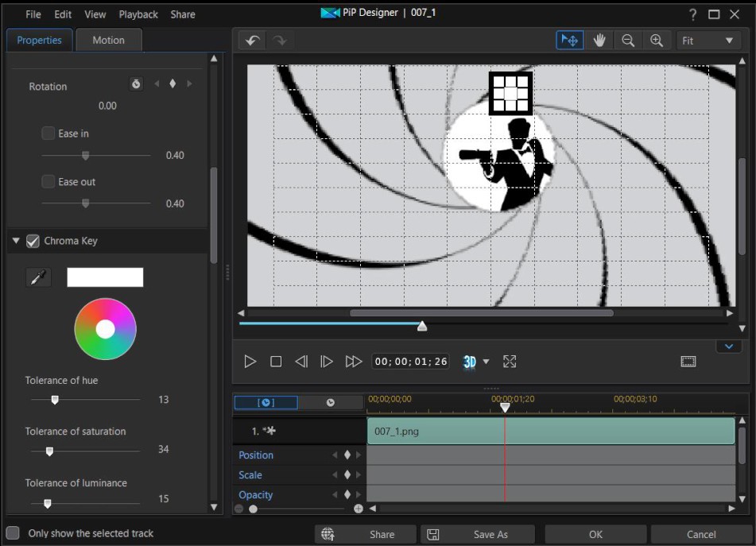
Task: Click the TV safe zone display icon
Action: tap(688, 362)
